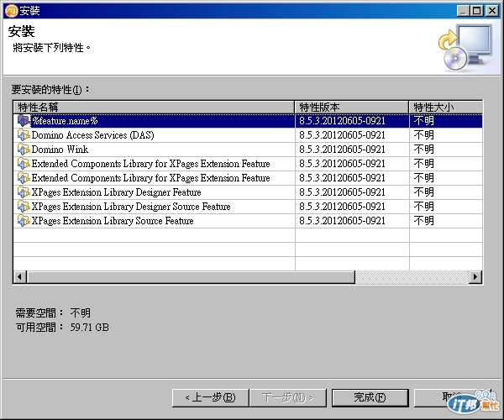Close the 安裝 window
504x420 pixels.
[491, 11]
